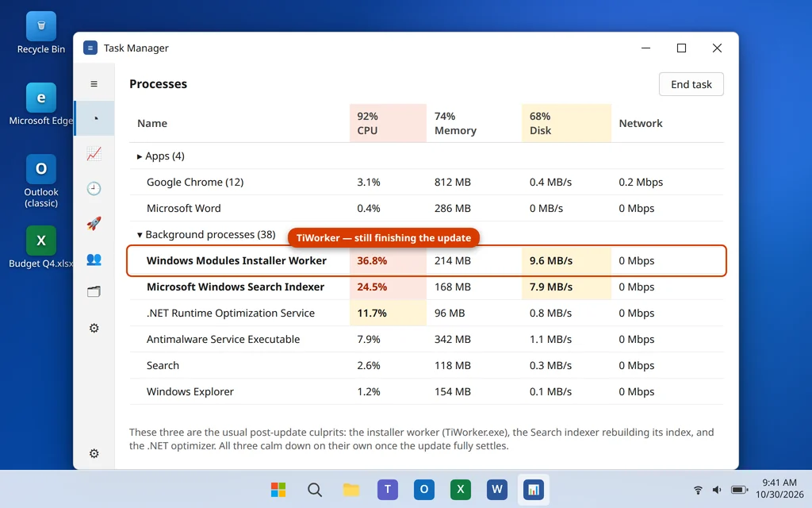Open the Wi-Fi network tray icon
The image size is (812, 508).
[698, 490]
